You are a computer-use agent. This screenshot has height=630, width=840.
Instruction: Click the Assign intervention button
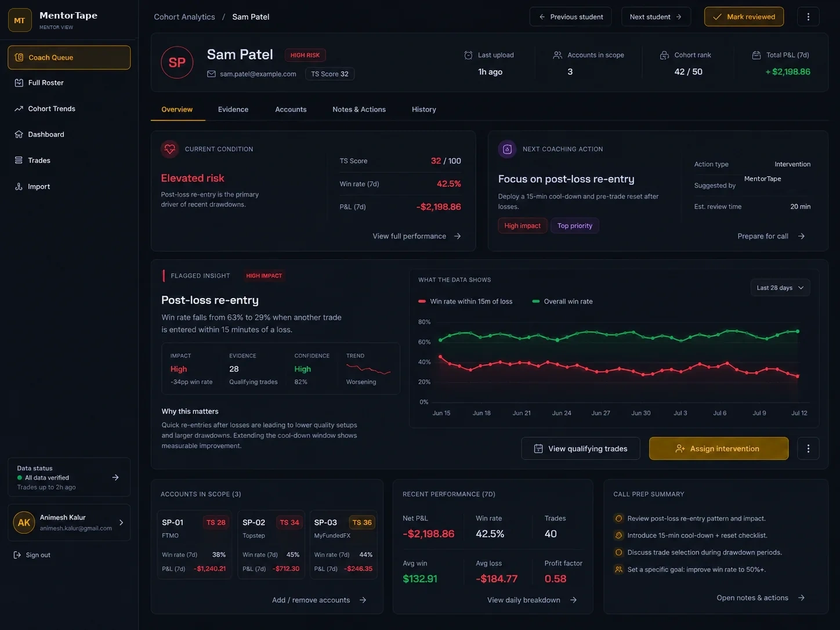(x=719, y=448)
